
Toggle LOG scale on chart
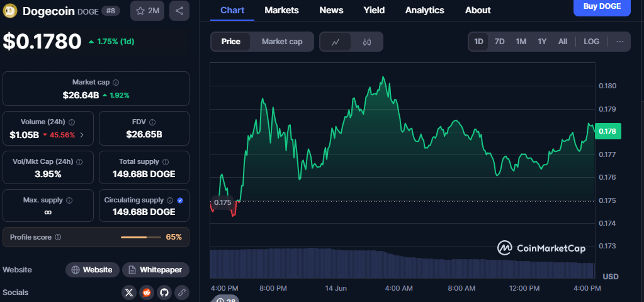pyautogui.click(x=591, y=42)
